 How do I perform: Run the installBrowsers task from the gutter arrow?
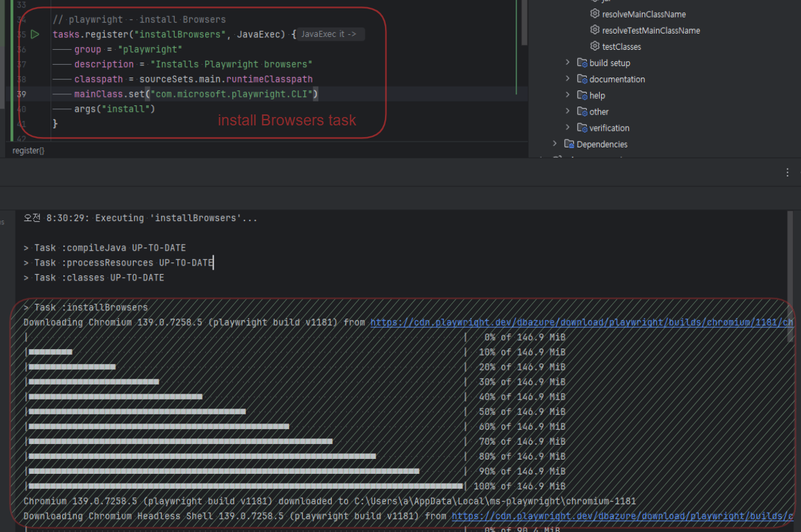tap(35, 34)
